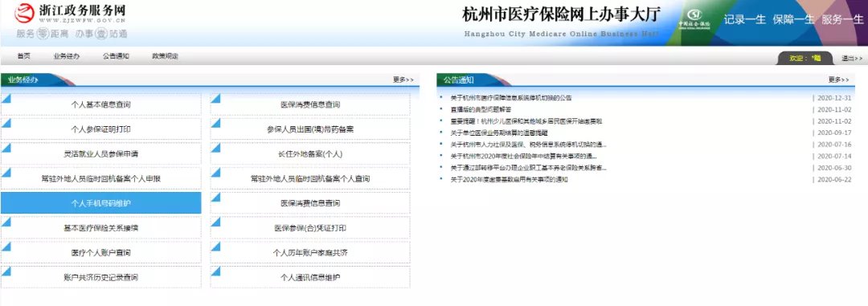Open 医保消费信息查询 tile in top row

click(x=310, y=104)
